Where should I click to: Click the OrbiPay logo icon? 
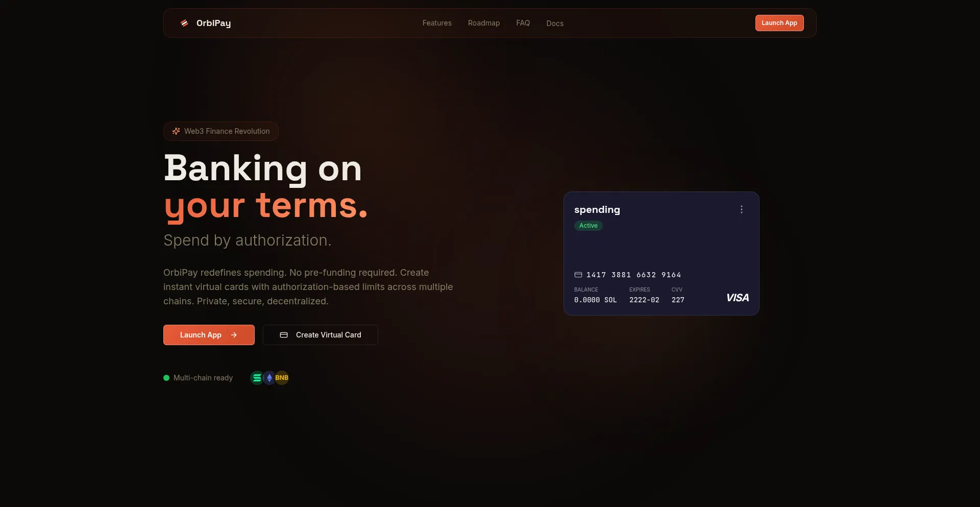pyautogui.click(x=184, y=23)
